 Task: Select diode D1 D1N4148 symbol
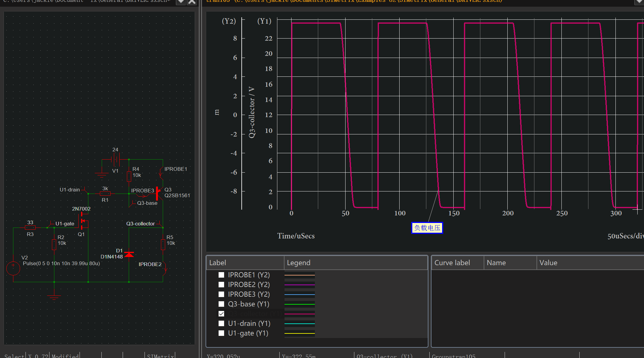coord(129,254)
